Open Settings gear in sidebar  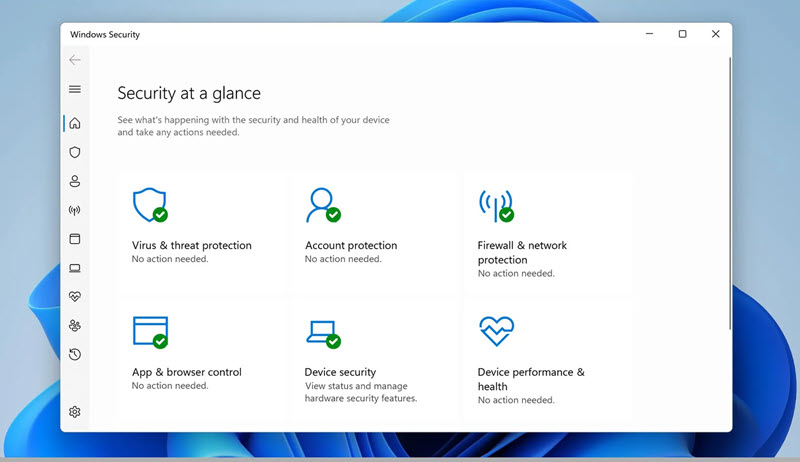click(x=74, y=412)
